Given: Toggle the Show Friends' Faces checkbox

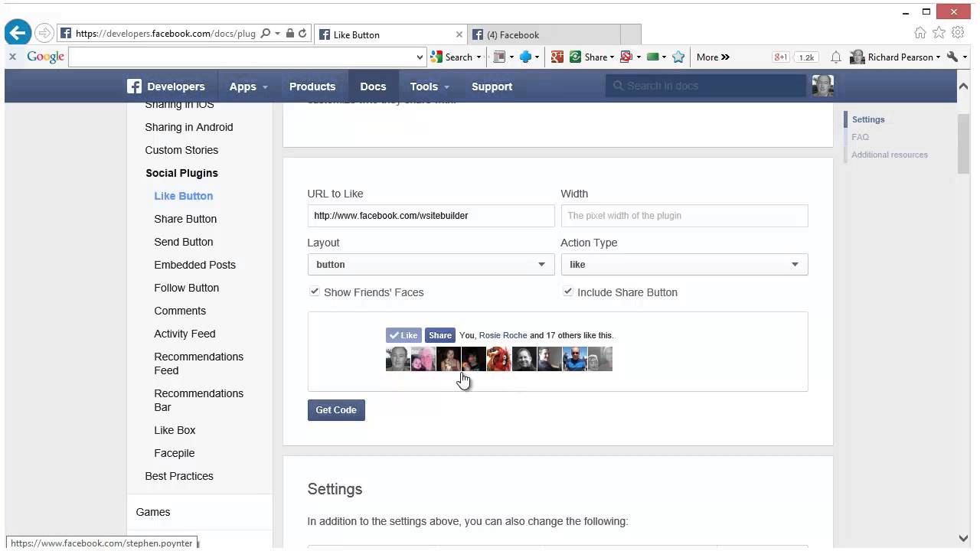Looking at the screenshot, I should pos(314,292).
